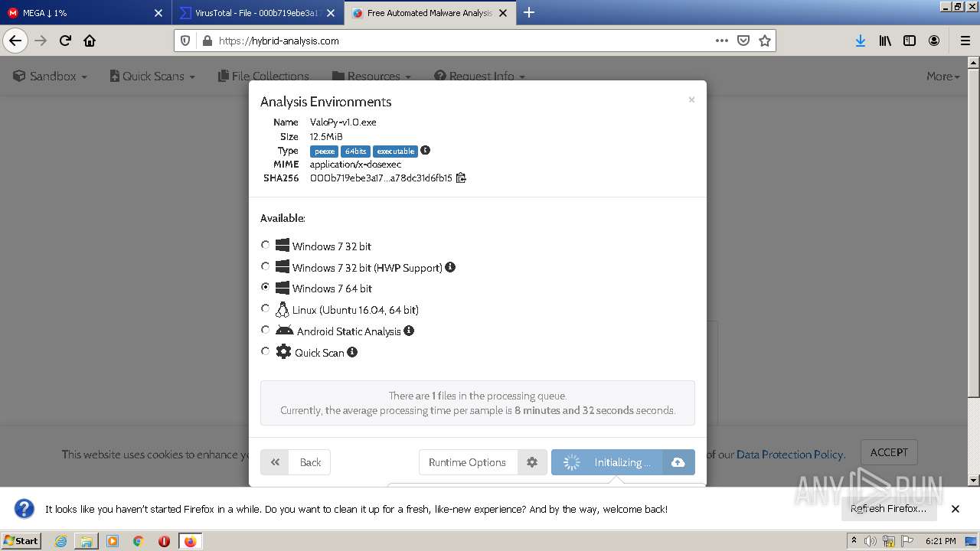Select Windows 7 32 bit environment
This screenshot has width=980, height=551.
point(265,245)
